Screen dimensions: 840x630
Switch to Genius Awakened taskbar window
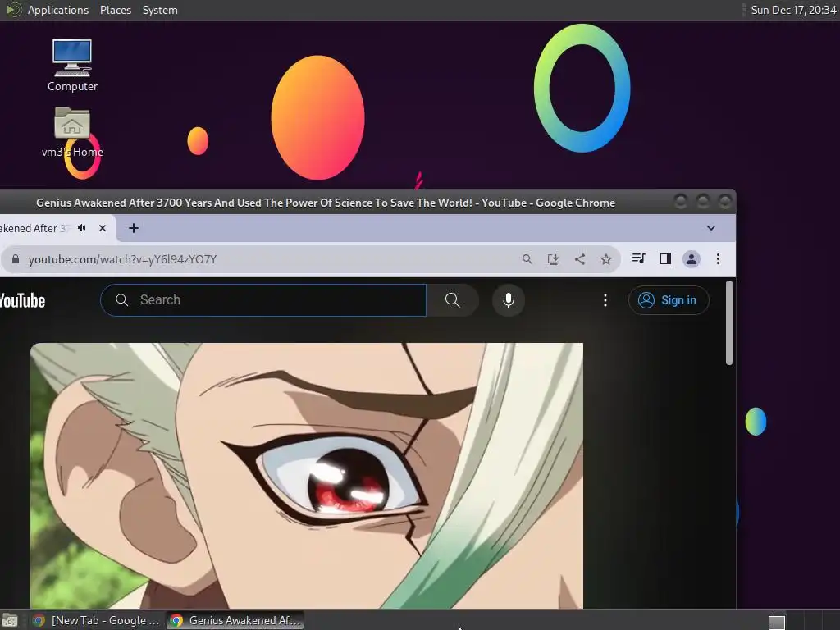235,620
